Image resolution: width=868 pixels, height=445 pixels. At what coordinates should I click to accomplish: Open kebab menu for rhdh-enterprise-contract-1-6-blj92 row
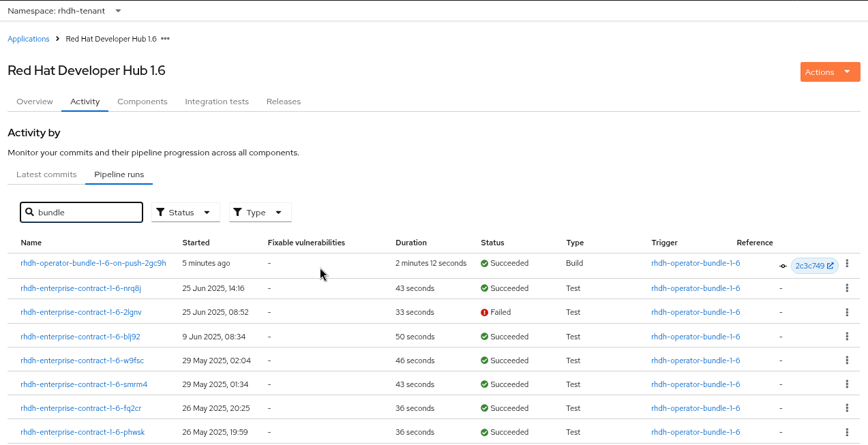[847, 337]
